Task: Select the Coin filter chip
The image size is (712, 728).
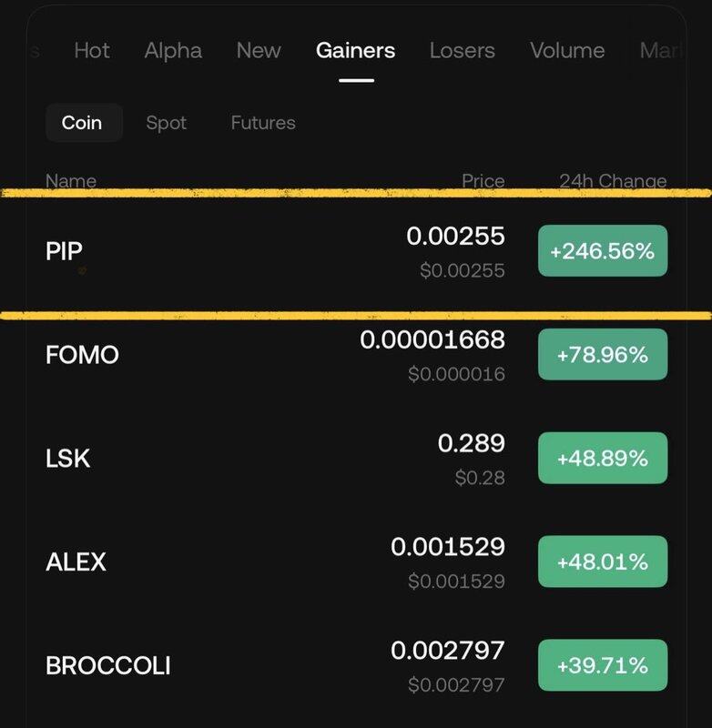Action: pos(82,123)
